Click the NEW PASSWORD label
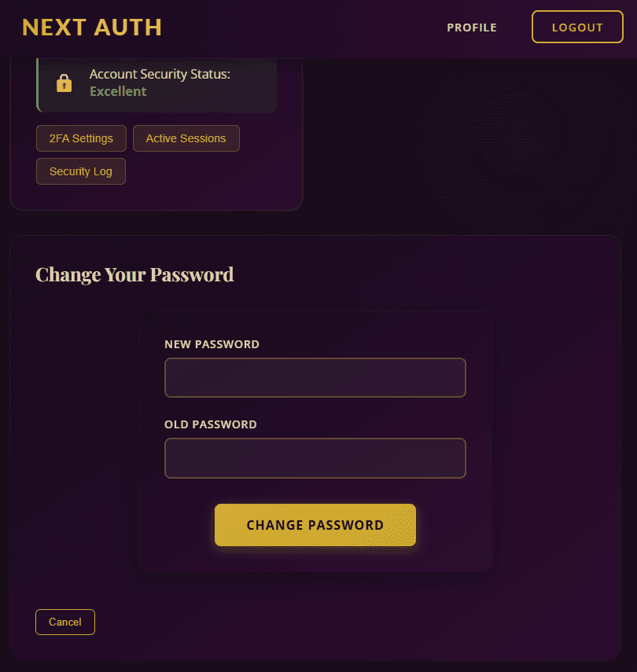Image resolution: width=637 pixels, height=672 pixels. click(x=212, y=344)
